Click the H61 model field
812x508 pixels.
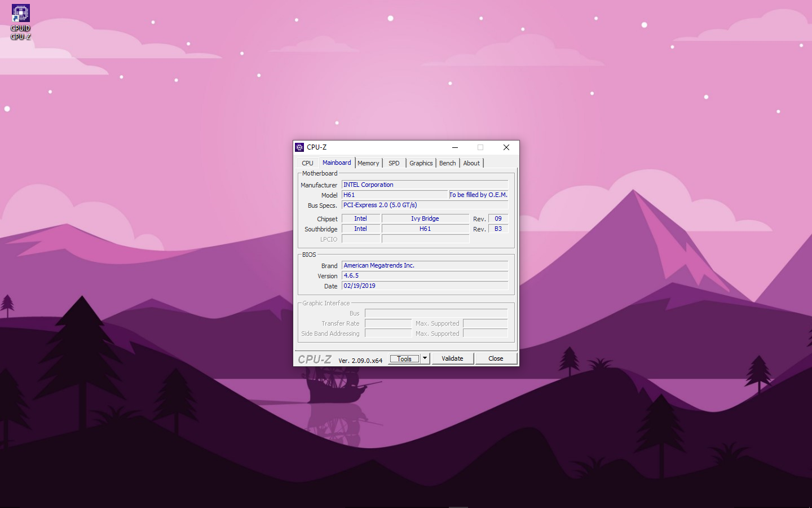(x=394, y=195)
